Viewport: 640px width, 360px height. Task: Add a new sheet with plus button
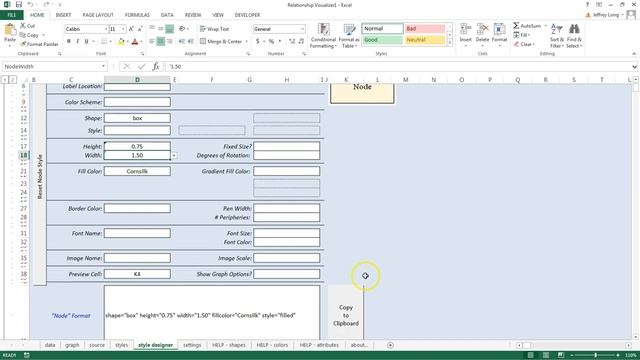390,345
